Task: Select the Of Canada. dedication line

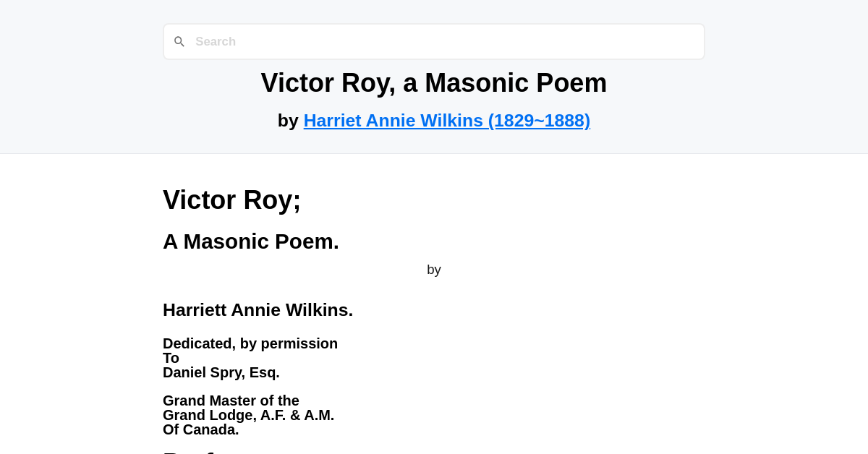Action: click(200, 429)
